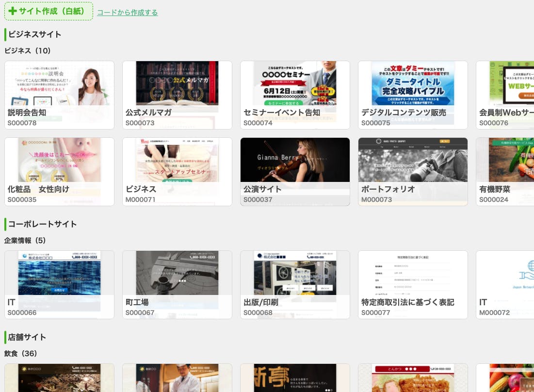Image resolution: width=534 pixels, height=392 pixels.
Task: Pick the ポートフォリオ template M000073
Action: point(413,171)
